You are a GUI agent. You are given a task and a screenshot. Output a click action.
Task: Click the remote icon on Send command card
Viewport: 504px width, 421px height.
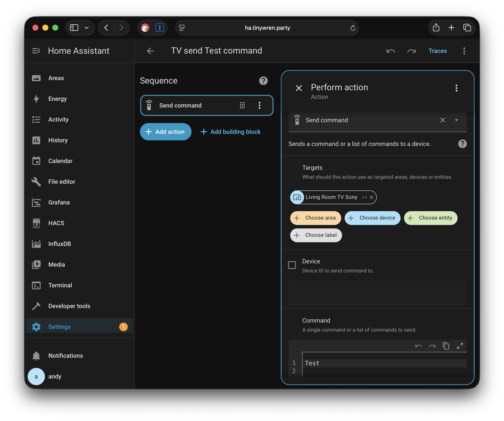pyautogui.click(x=149, y=105)
